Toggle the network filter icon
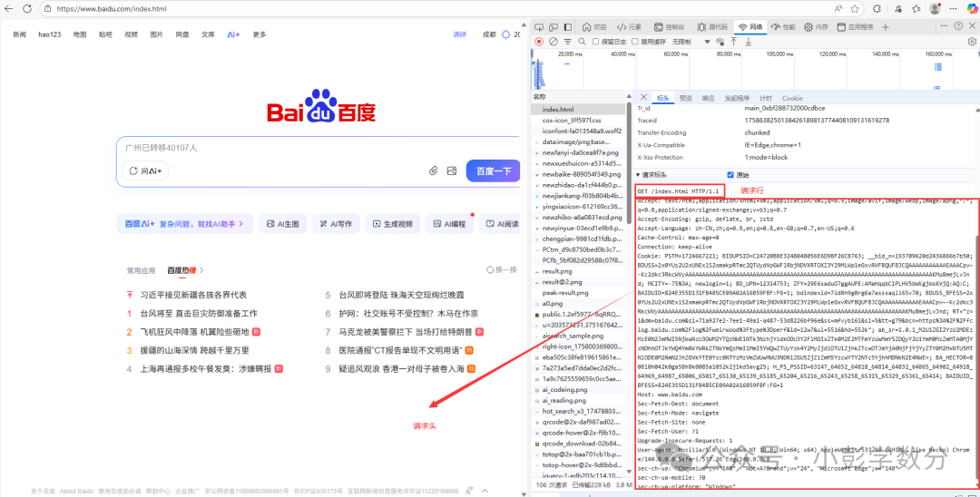Viewport: 980px width, 497px height. [x=567, y=42]
